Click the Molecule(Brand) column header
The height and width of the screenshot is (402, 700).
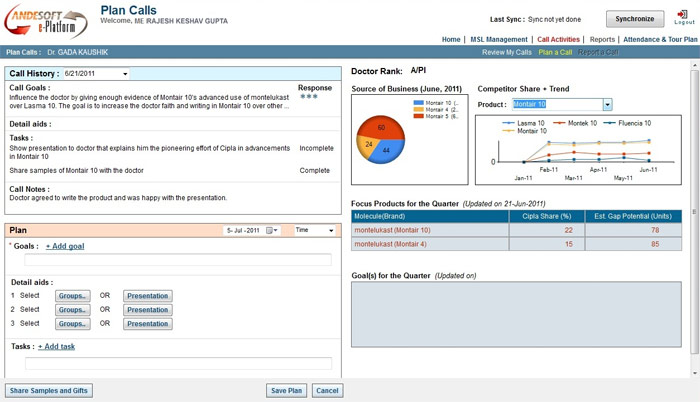point(430,216)
